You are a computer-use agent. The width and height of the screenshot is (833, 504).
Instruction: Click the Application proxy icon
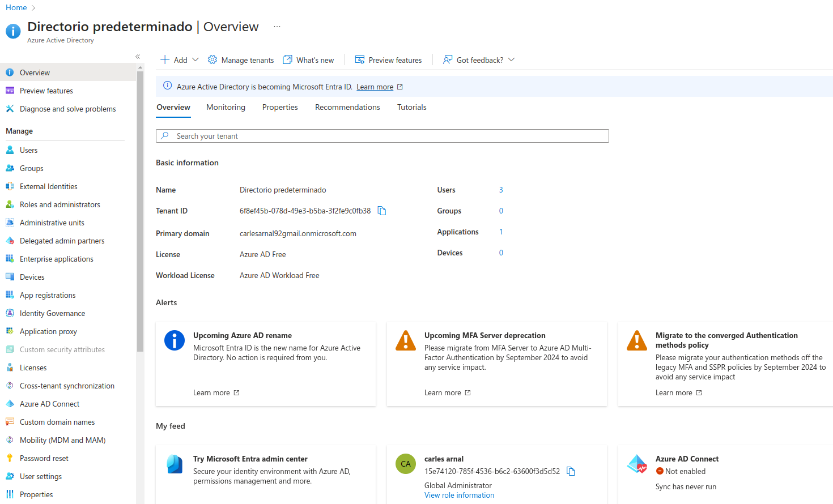coord(10,331)
